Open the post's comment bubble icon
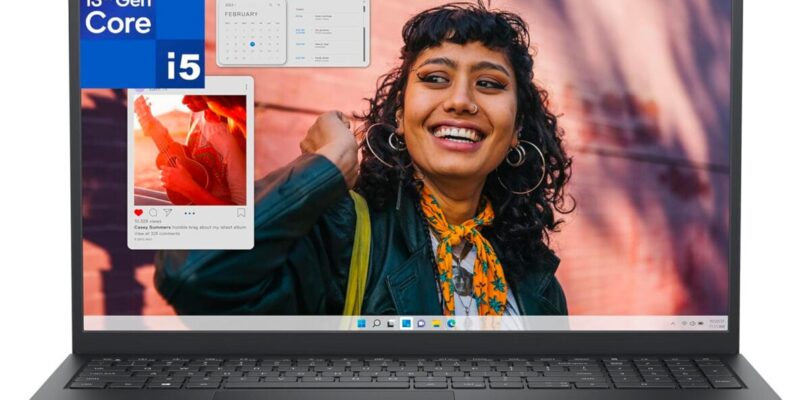Image resolution: width=810 pixels, height=400 pixels. pos(153,212)
